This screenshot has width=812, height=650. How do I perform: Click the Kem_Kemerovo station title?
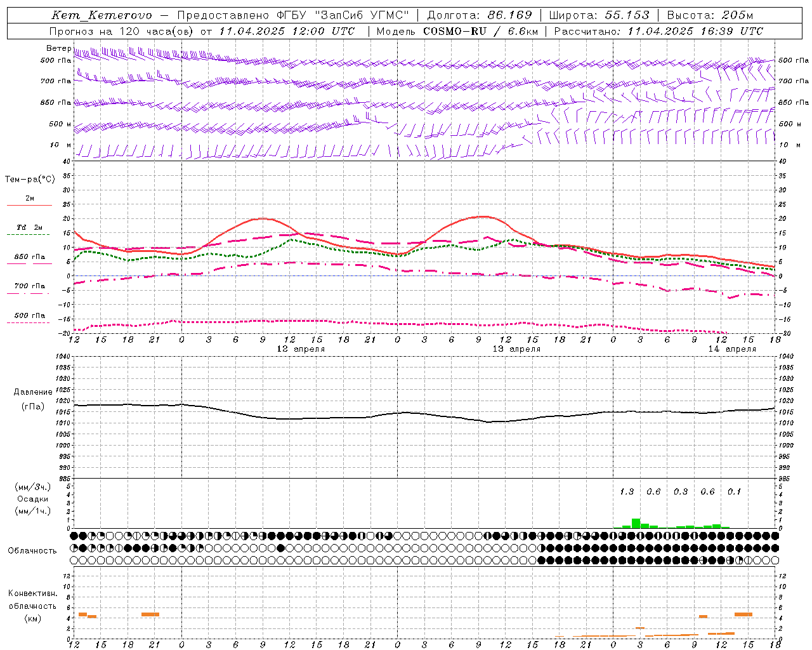pos(101,15)
